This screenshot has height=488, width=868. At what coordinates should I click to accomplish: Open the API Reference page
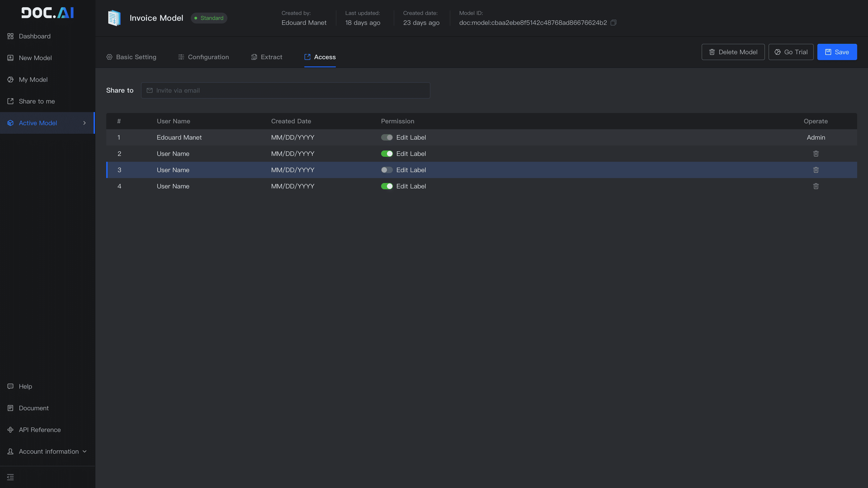[39, 430]
